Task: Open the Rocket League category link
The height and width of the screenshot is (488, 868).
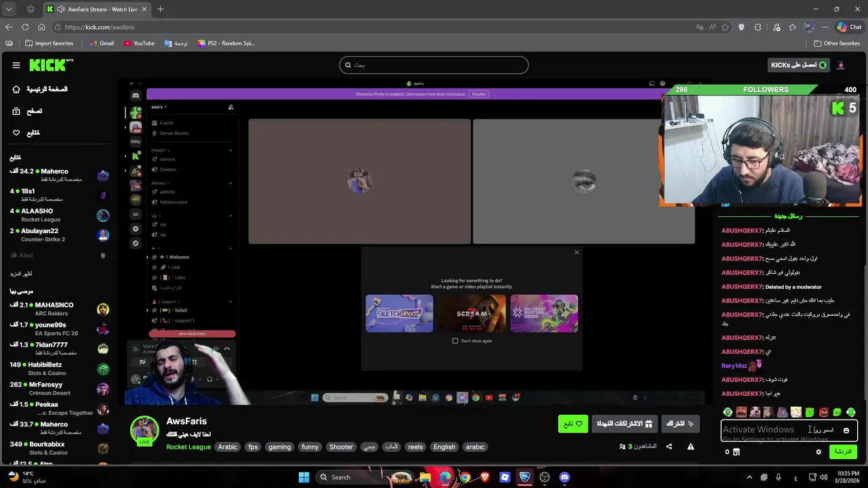Action: tap(189, 447)
